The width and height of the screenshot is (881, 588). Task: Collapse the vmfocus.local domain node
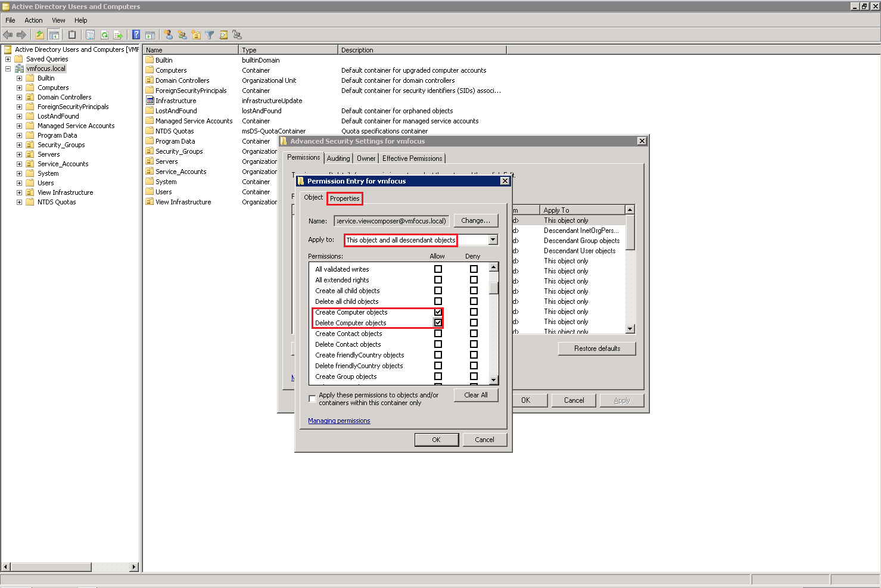(x=8, y=69)
